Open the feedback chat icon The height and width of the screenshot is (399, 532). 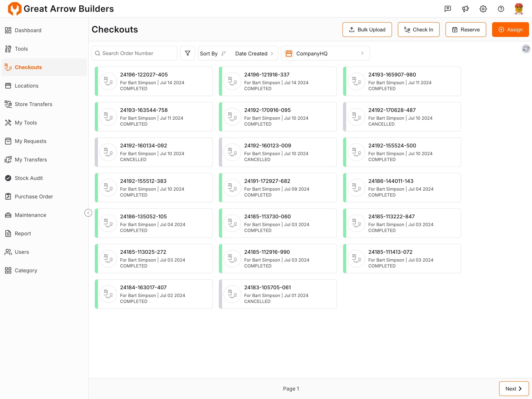(x=447, y=9)
